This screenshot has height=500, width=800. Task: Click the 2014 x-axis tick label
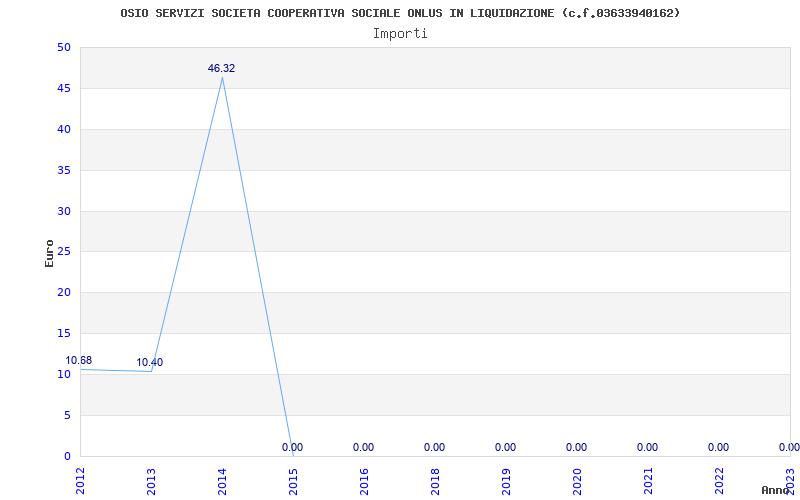tap(222, 481)
